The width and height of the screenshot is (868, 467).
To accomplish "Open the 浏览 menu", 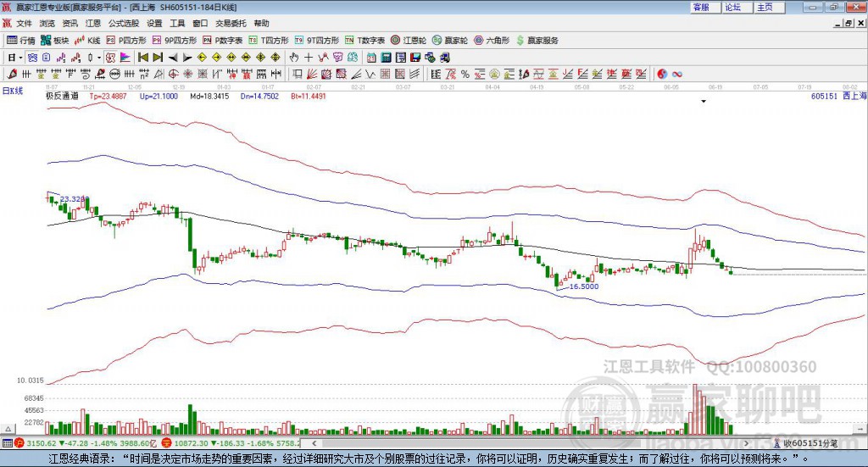I will click(47, 23).
